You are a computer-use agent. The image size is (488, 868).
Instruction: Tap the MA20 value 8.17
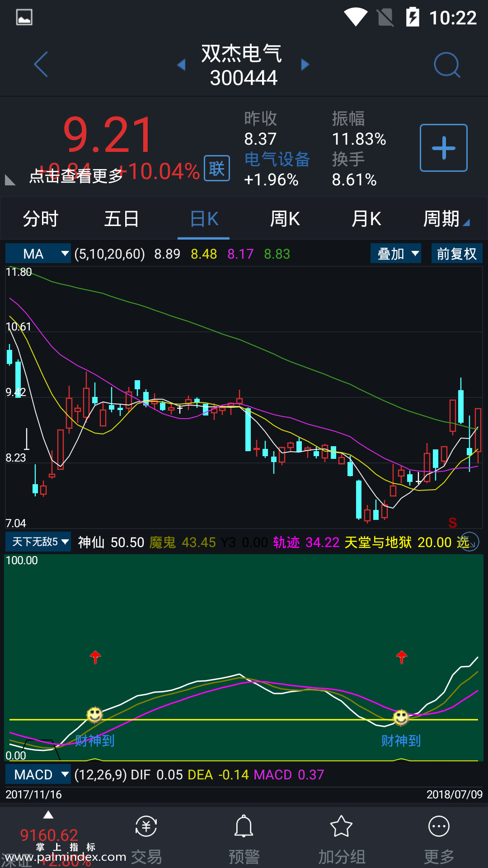[x=240, y=254]
